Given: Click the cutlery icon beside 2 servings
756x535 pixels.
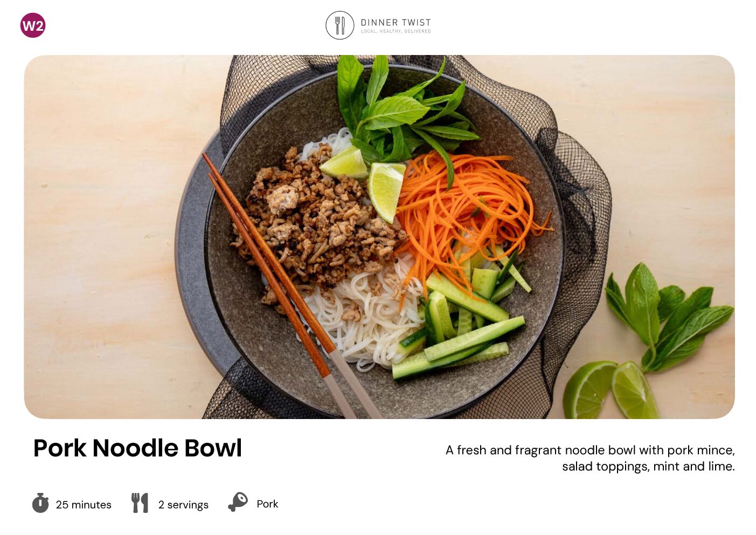Looking at the screenshot, I should click(140, 503).
